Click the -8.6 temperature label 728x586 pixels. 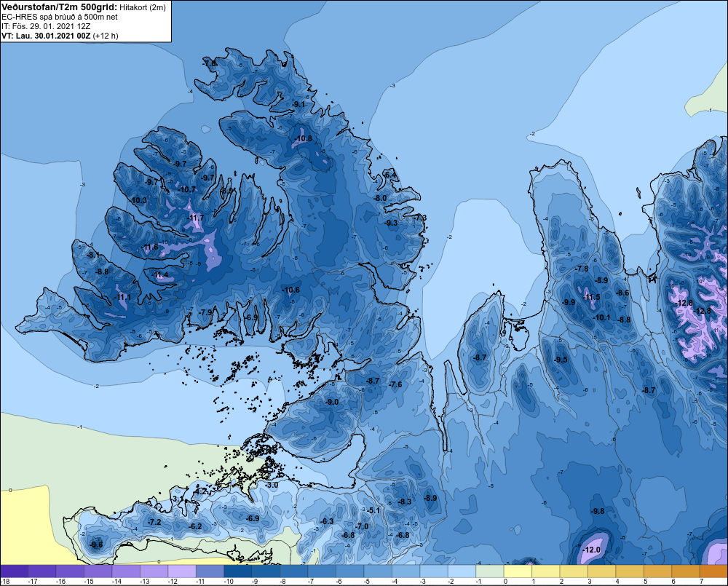pyautogui.click(x=622, y=293)
